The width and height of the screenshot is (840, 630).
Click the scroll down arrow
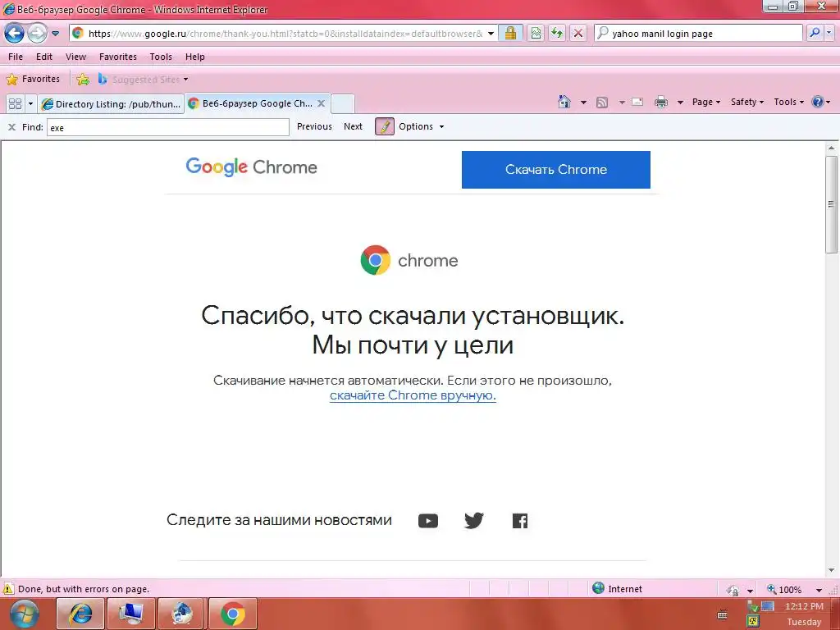tap(831, 571)
